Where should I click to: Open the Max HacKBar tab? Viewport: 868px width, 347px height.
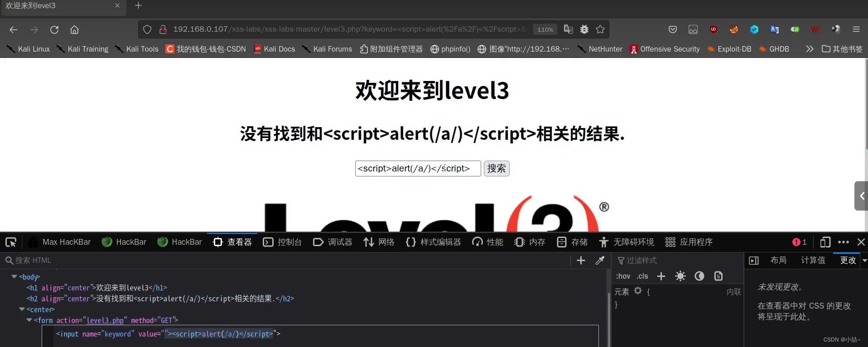60,242
